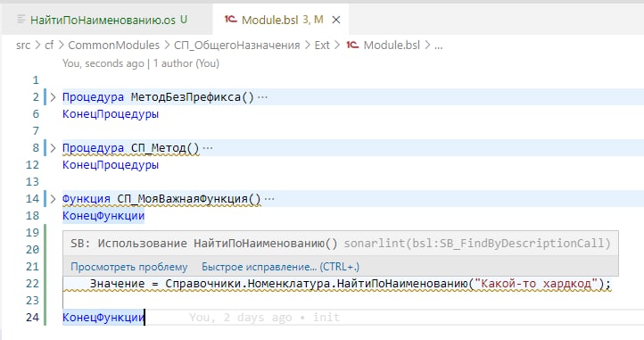Open the breadcrumb ellipsis symbol segment
The image size is (644, 340).
pos(439,46)
